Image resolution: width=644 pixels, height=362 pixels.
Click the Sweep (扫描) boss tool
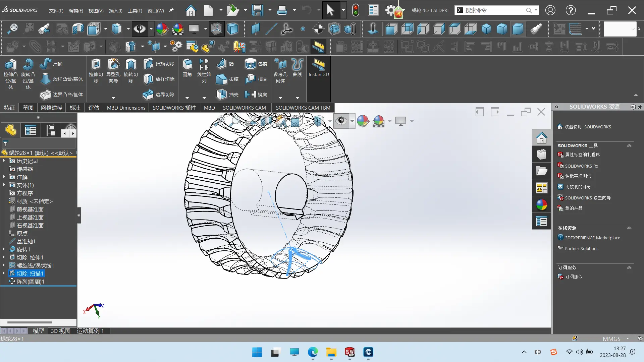pyautogui.click(x=51, y=63)
